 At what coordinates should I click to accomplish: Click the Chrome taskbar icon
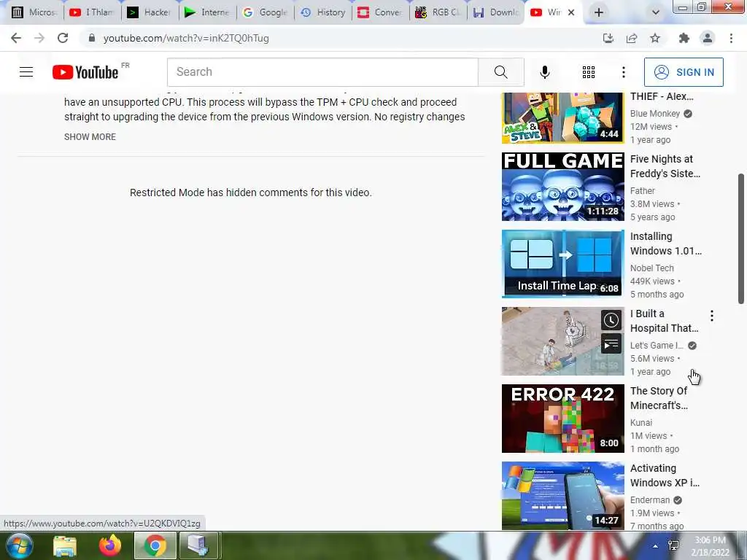(155, 545)
